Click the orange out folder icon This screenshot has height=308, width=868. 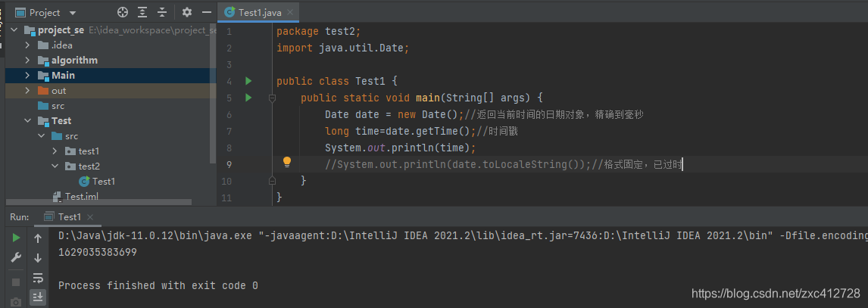pyautogui.click(x=42, y=91)
